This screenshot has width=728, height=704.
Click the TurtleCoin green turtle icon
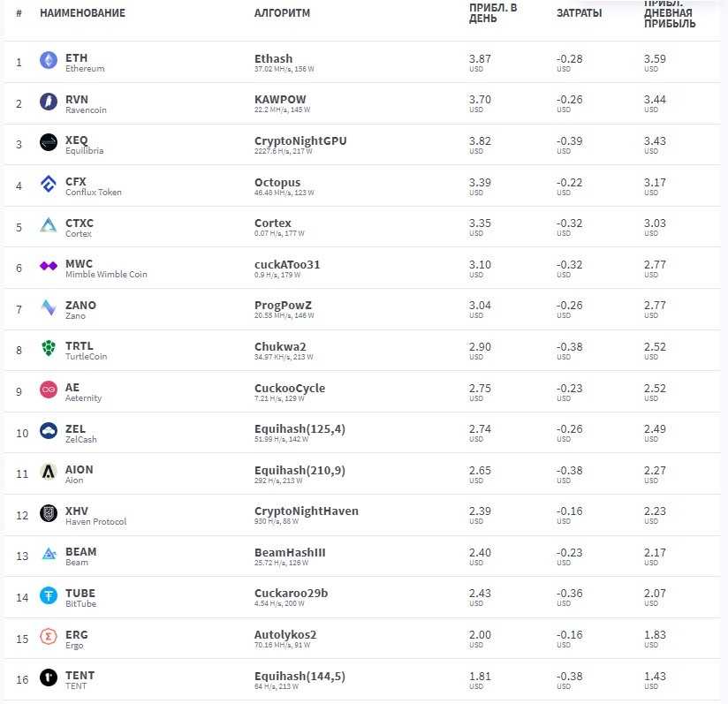click(49, 348)
